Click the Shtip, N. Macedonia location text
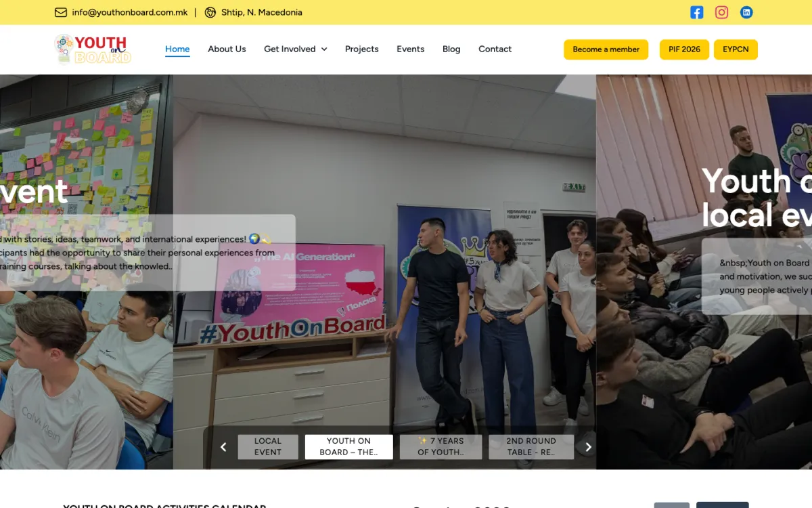Screen dimensions: 812x508 coord(262,12)
